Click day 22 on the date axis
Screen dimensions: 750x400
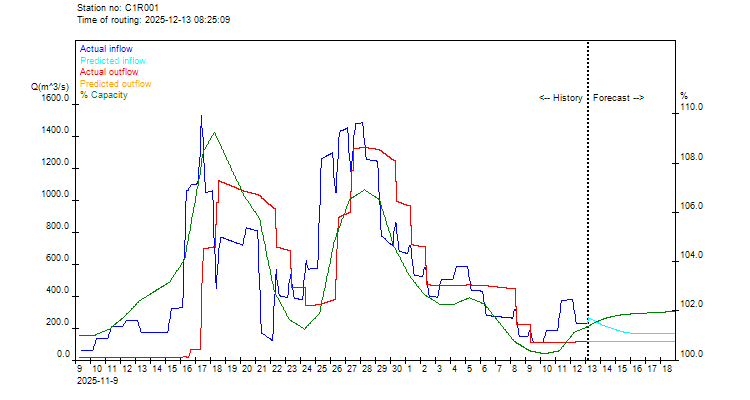pos(276,369)
